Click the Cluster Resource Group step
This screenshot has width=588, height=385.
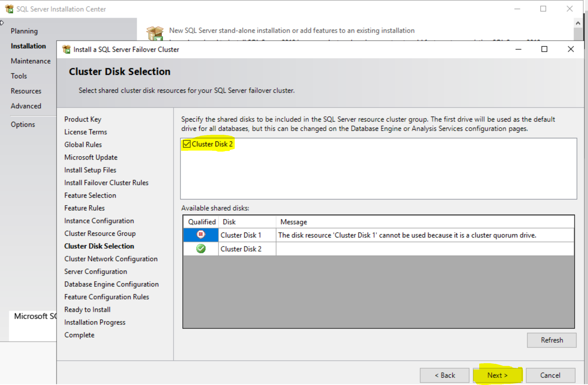[x=100, y=233]
